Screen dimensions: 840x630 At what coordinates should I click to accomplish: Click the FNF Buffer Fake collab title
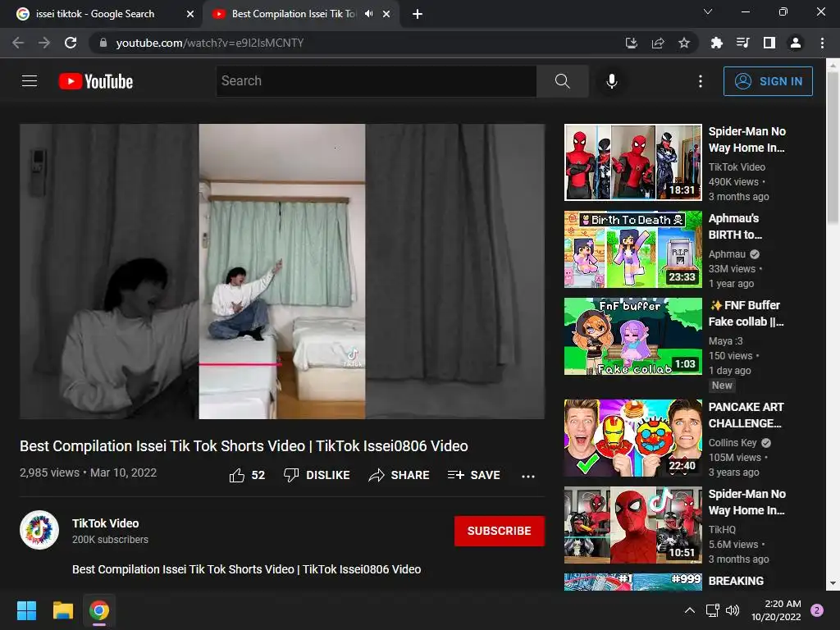(x=746, y=313)
